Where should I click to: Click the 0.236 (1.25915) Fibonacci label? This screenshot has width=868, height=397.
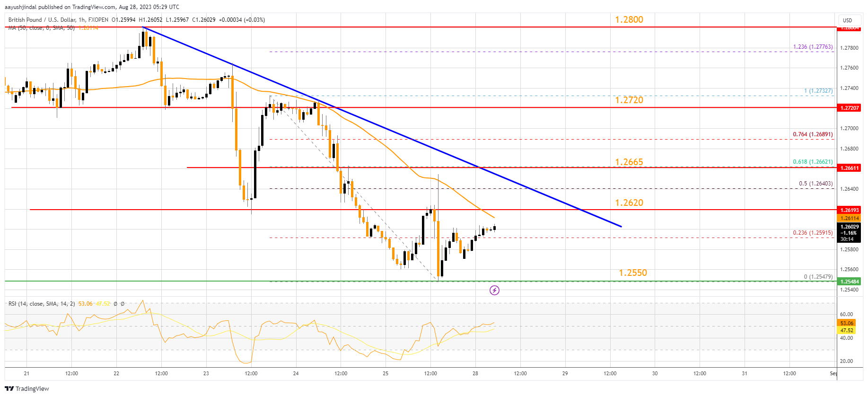click(813, 233)
